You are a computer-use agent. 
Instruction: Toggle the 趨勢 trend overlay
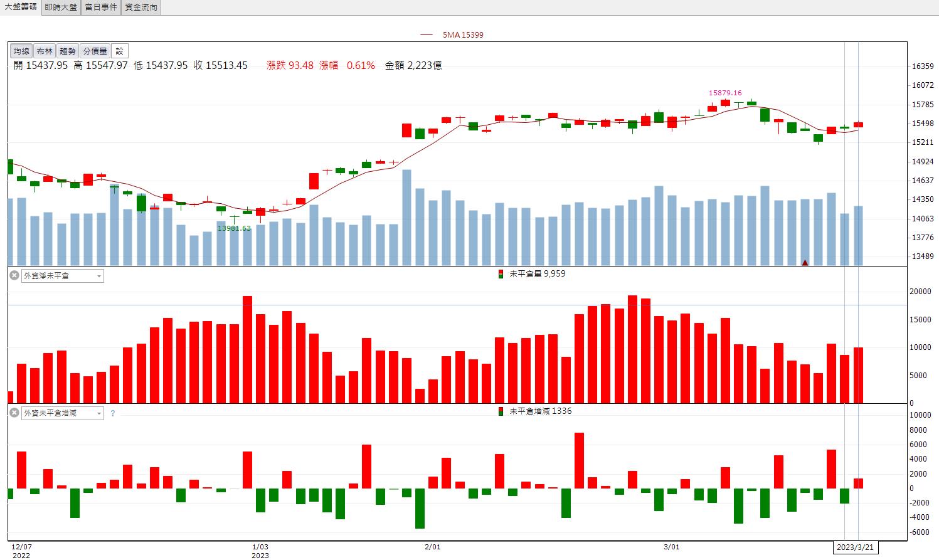pos(68,51)
